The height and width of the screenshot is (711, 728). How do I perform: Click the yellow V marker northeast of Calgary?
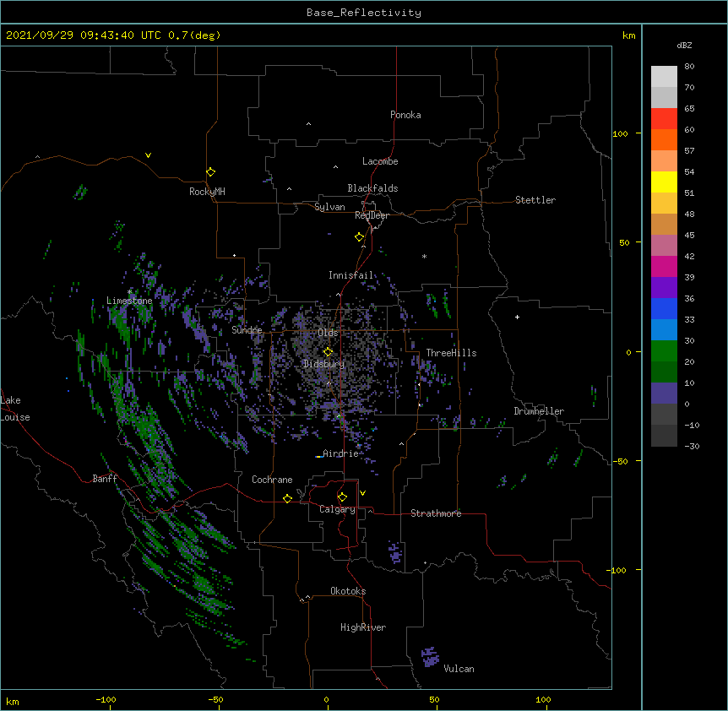point(362,493)
